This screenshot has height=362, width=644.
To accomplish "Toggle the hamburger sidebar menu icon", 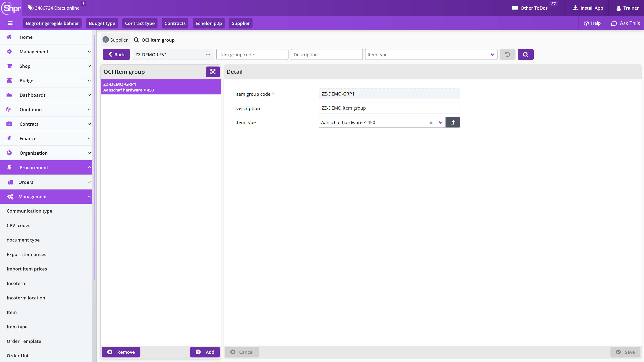I will [10, 23].
